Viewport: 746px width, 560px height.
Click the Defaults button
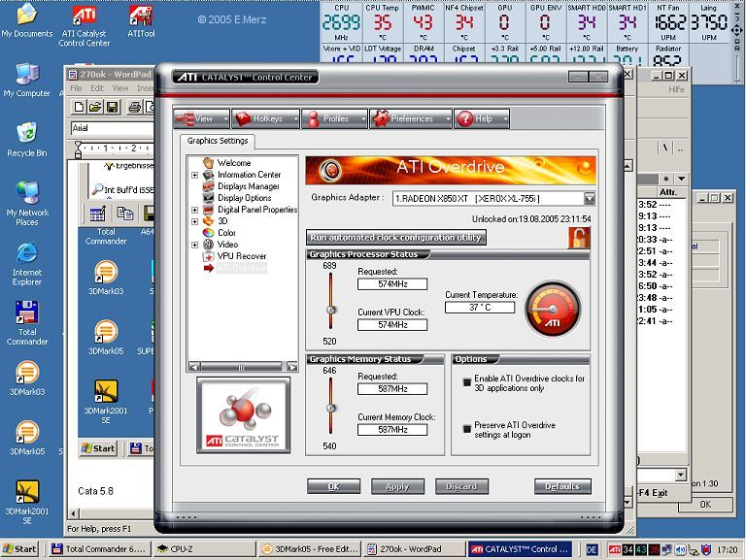click(x=562, y=486)
